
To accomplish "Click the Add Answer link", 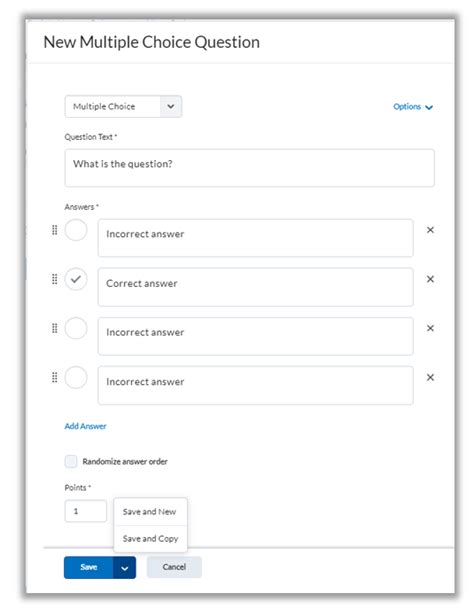I will click(85, 426).
